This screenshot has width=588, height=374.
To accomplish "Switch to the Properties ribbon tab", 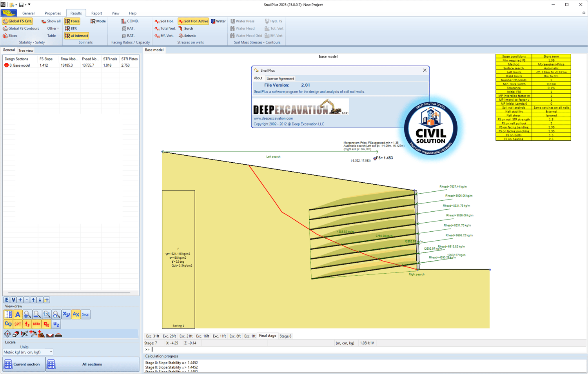I will point(53,13).
